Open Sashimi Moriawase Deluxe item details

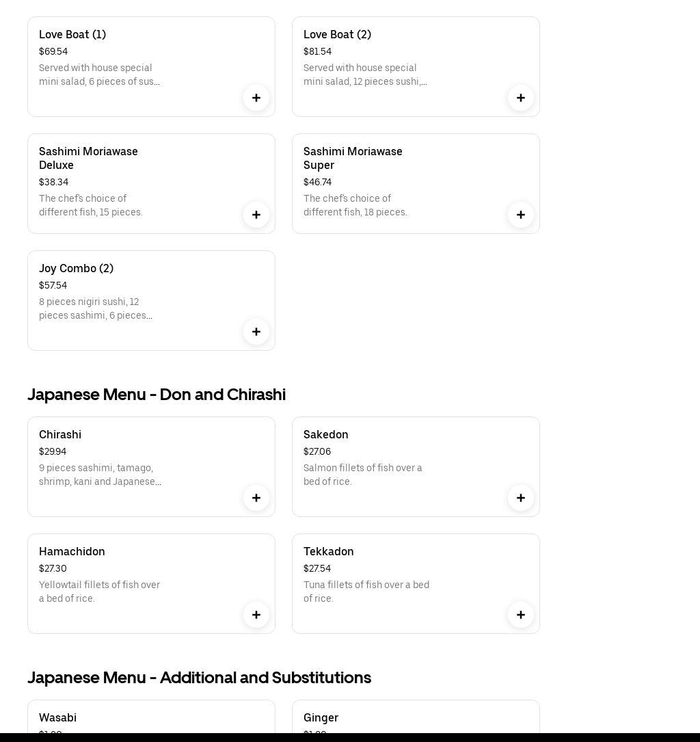coord(88,158)
